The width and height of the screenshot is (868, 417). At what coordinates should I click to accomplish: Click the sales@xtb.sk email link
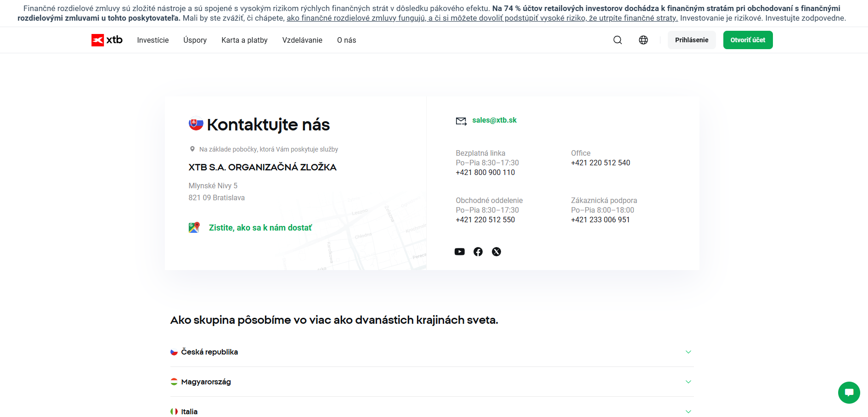495,120
